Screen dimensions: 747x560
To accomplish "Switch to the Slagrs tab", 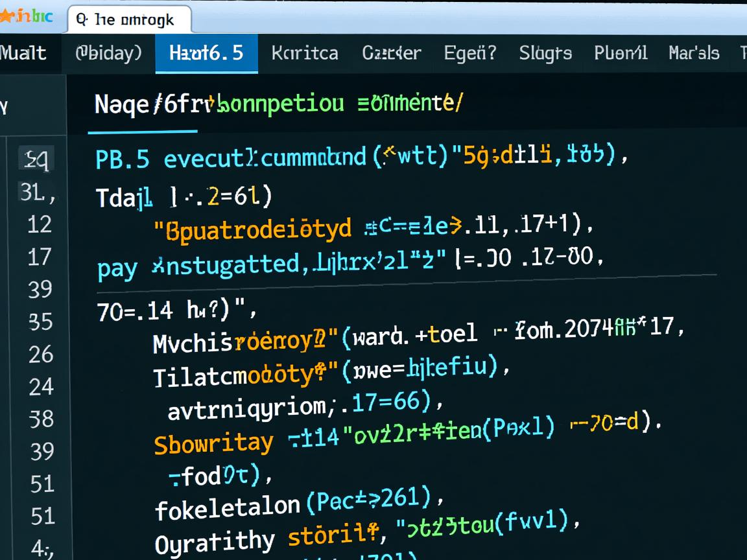I will pos(545,53).
